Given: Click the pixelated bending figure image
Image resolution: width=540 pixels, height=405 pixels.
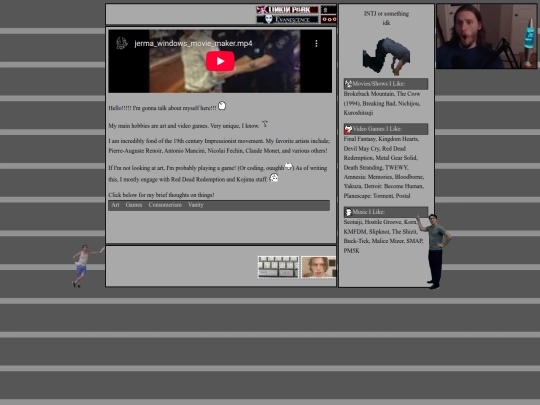Looking at the screenshot, I should 386,56.
